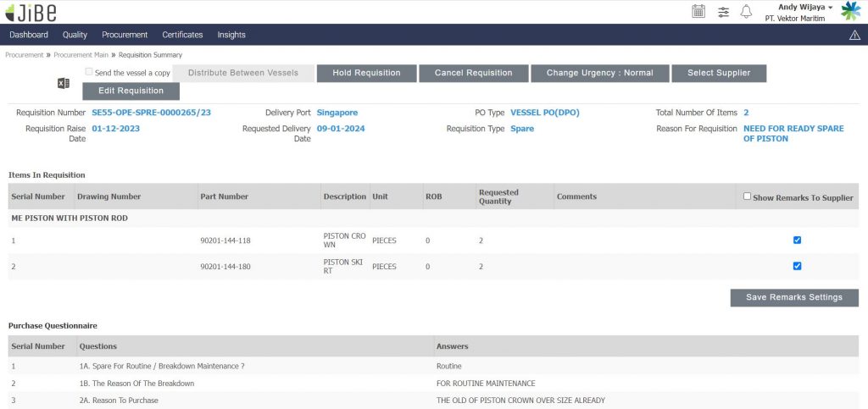868x409 pixels.
Task: Click Change Urgency : Normal button
Action: pyautogui.click(x=599, y=73)
